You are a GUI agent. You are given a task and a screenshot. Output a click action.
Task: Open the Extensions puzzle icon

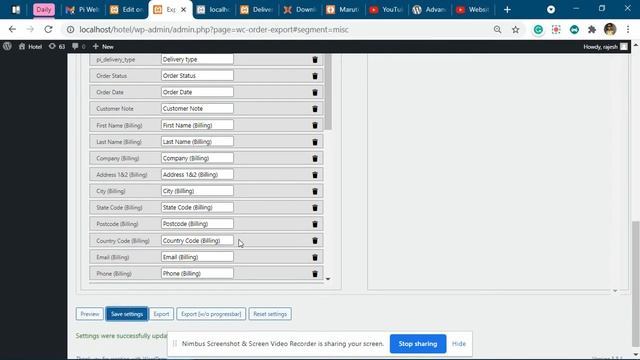tap(591, 29)
